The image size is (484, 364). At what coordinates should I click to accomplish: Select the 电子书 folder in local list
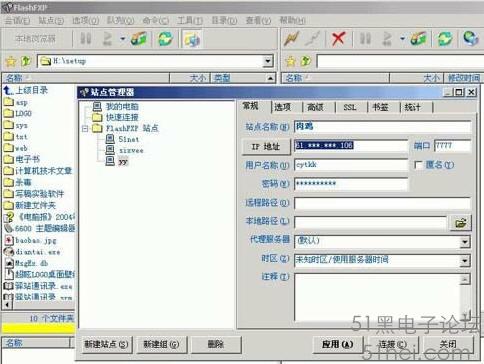point(27,159)
